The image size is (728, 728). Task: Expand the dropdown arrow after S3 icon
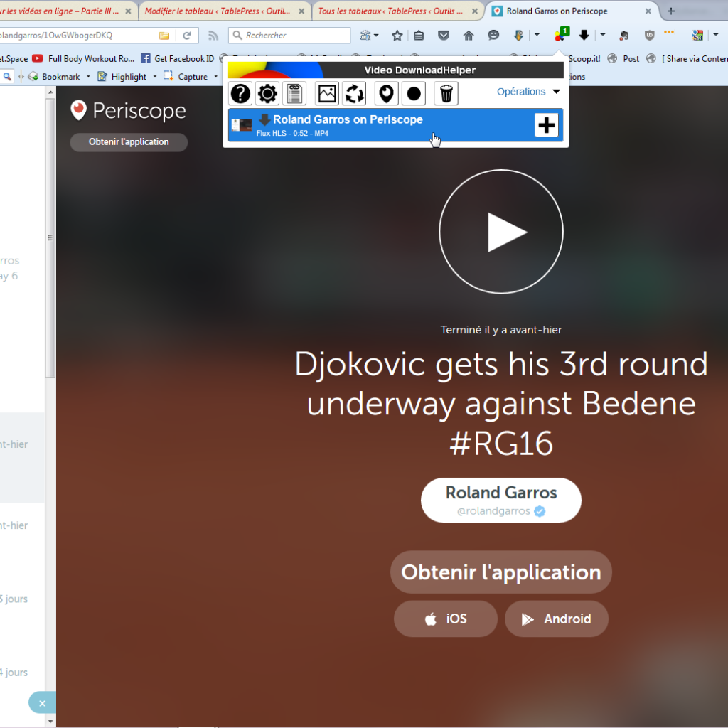(715, 35)
